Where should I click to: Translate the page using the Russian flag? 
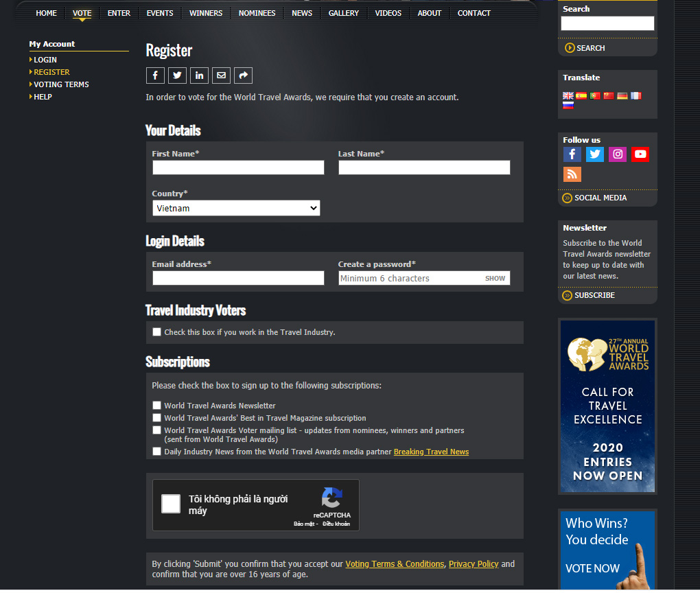568,106
